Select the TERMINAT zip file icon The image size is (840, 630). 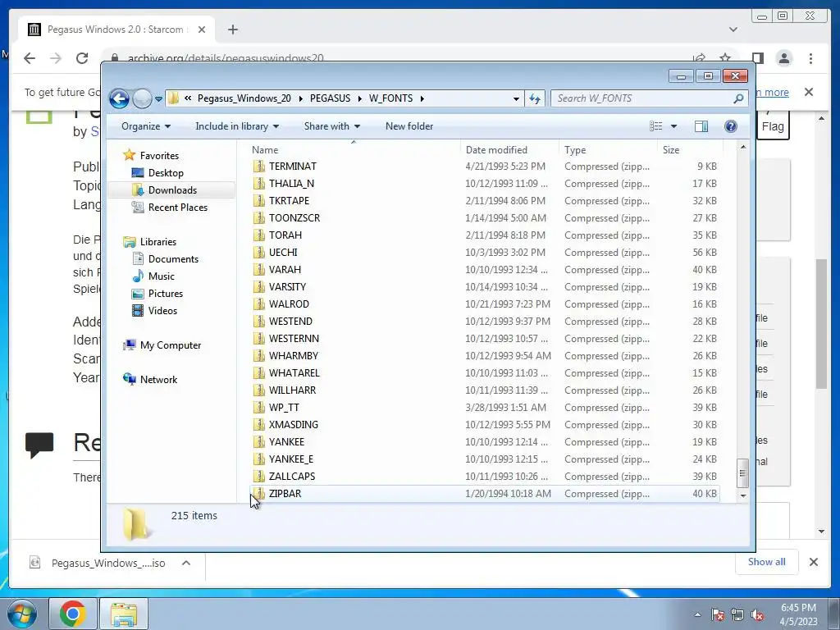click(x=258, y=167)
